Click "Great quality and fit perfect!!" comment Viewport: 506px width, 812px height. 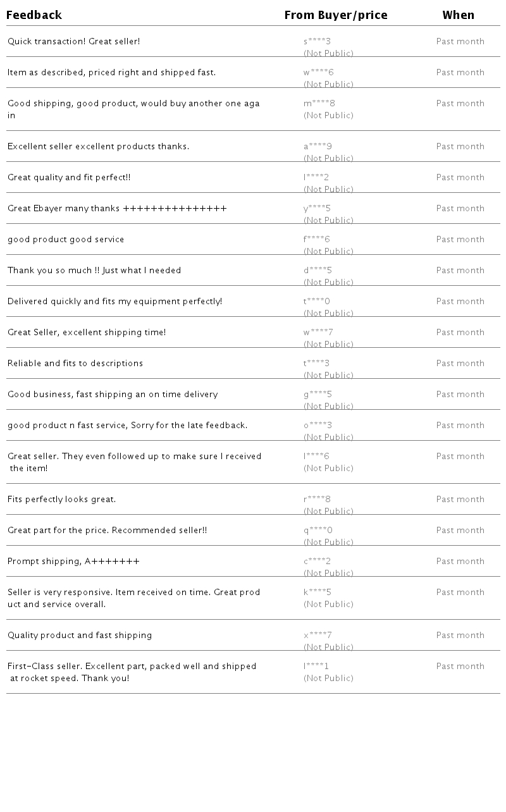(69, 178)
